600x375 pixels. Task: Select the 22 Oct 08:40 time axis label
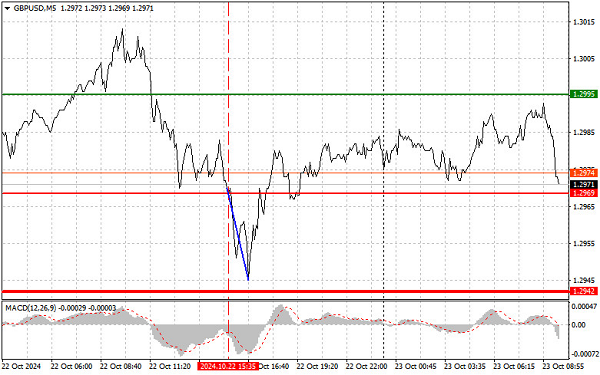[x=121, y=367]
